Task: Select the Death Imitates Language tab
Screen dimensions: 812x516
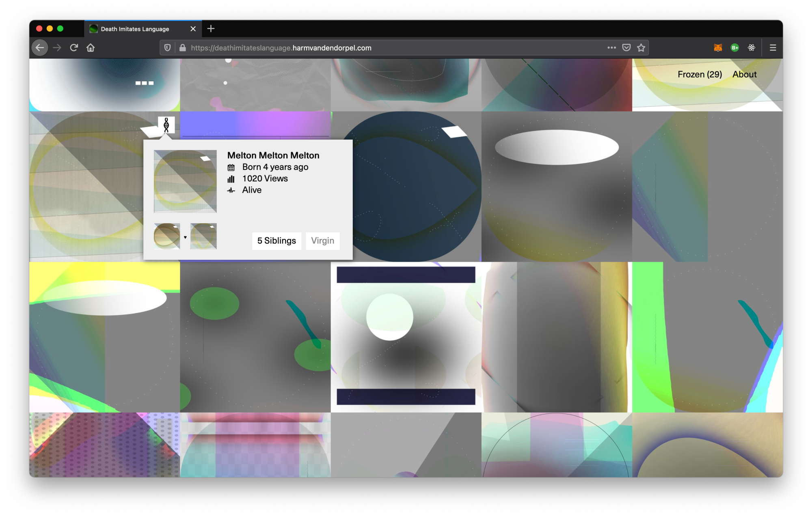Action: click(135, 29)
